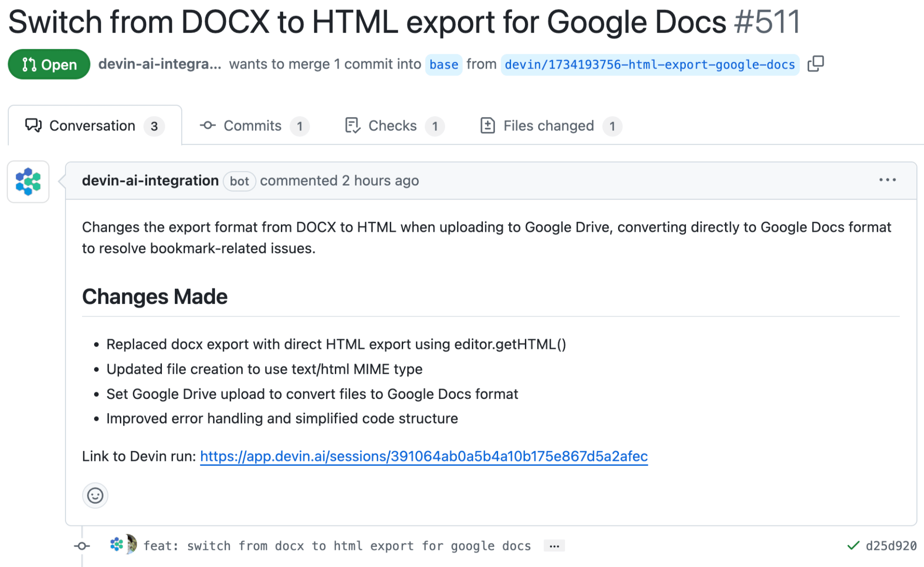Click the base branch label
Viewport: 924px width, 567px height.
click(x=444, y=65)
